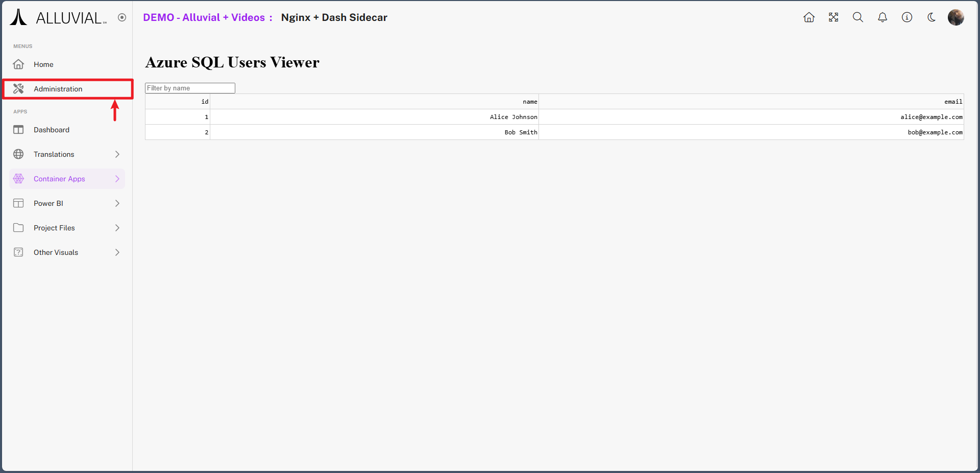The height and width of the screenshot is (473, 980).
Task: Expand the Other Visuals chevron
Action: (x=117, y=252)
